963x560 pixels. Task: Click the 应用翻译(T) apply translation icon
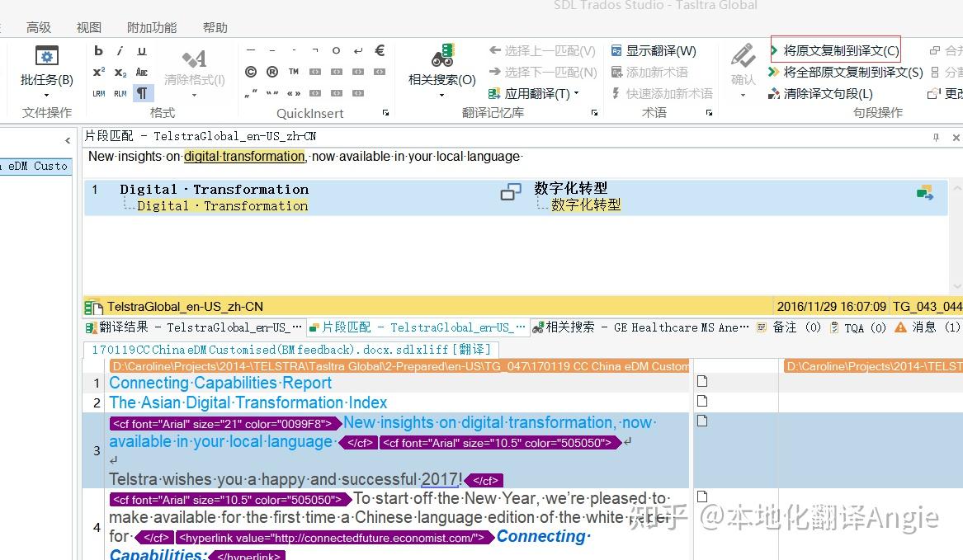(494, 92)
